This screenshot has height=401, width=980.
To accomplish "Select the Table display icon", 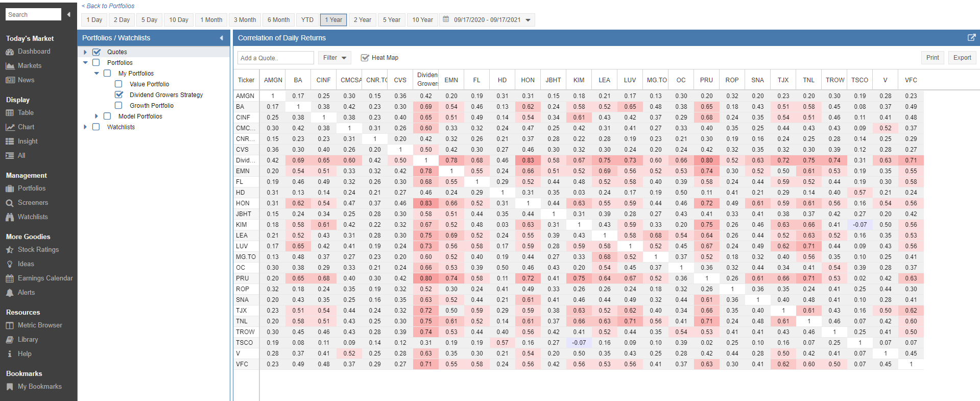I will pyautogui.click(x=10, y=113).
